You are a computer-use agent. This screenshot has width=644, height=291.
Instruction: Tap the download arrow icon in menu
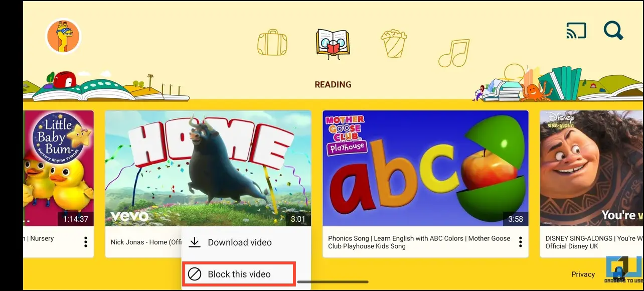[x=195, y=242]
